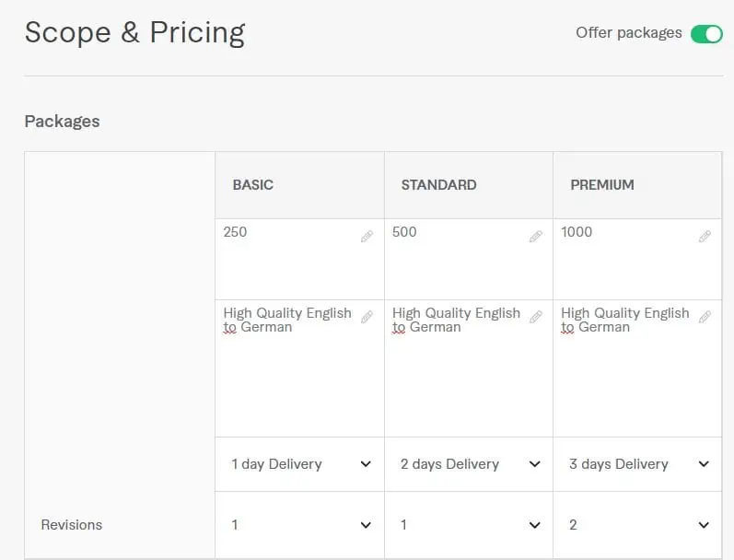The image size is (734, 560).
Task: Toggle the Offer packages switch
Action: click(x=706, y=34)
